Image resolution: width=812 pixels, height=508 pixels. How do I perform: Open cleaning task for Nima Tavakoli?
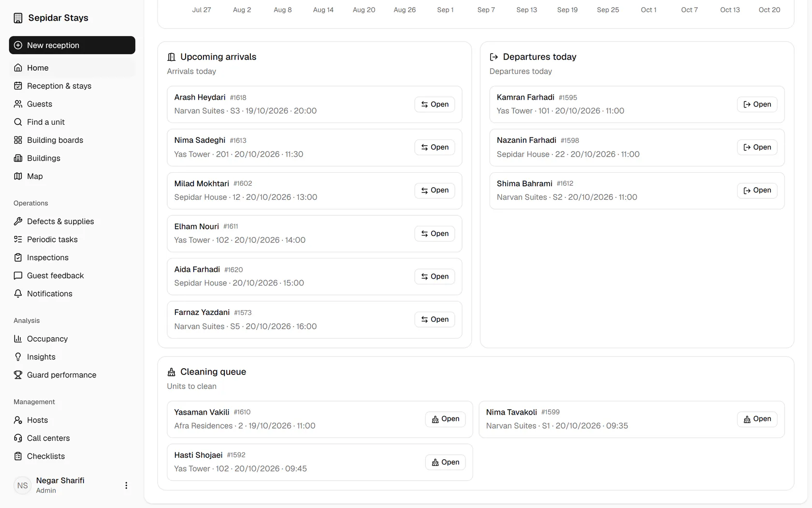click(x=757, y=419)
